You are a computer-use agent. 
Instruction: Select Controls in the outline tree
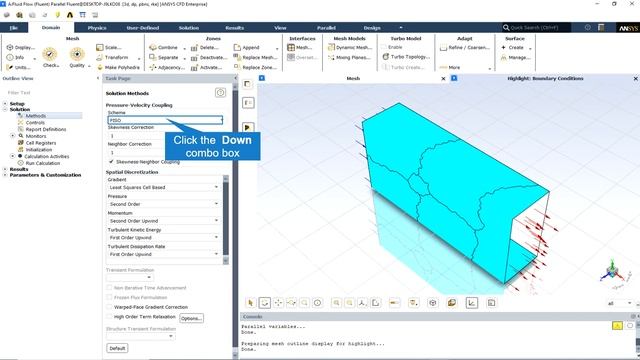pyautogui.click(x=35, y=122)
